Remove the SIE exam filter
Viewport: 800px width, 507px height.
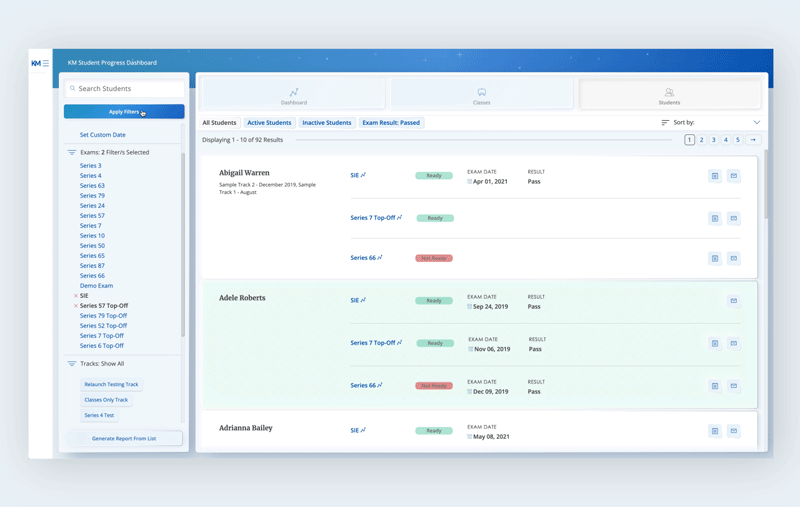click(76, 296)
